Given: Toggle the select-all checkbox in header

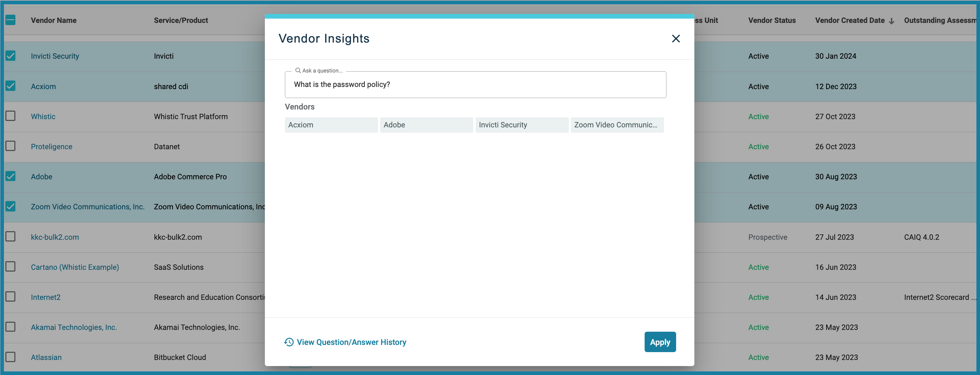Looking at the screenshot, I should 11,20.
